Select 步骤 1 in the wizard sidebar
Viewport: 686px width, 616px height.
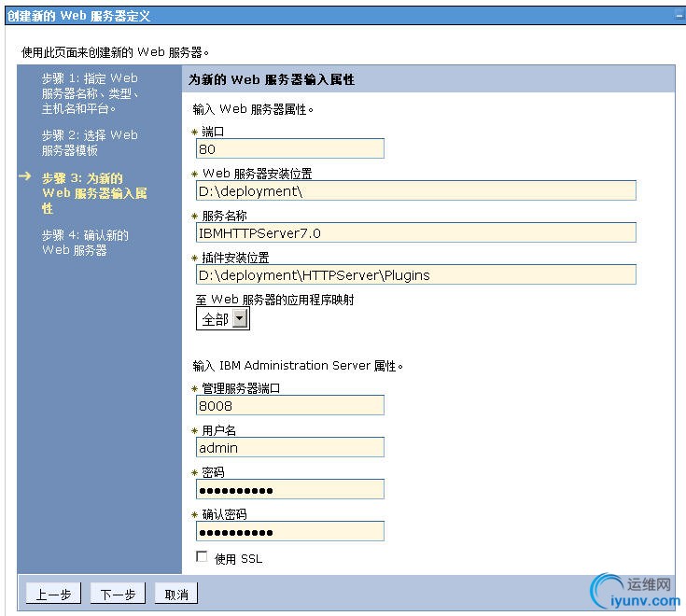point(91,93)
